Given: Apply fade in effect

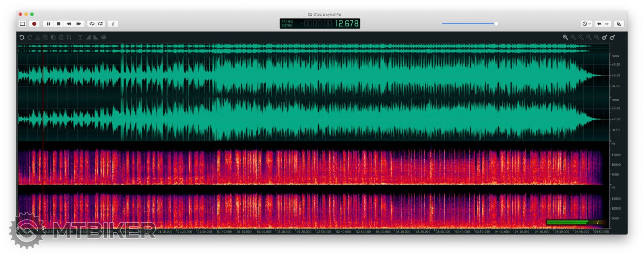Looking at the screenshot, I should (x=88, y=37).
